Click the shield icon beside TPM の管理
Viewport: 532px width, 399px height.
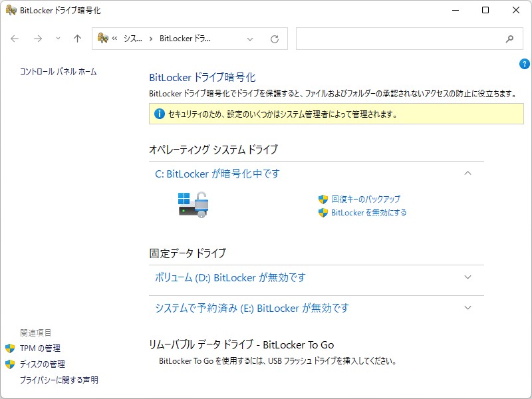(9, 347)
